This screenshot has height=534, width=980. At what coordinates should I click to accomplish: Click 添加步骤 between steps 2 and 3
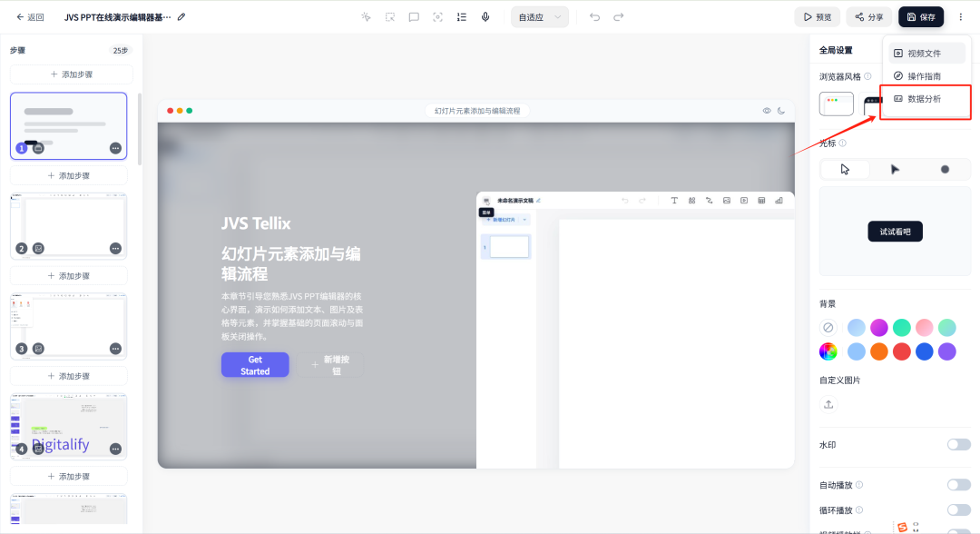69,276
